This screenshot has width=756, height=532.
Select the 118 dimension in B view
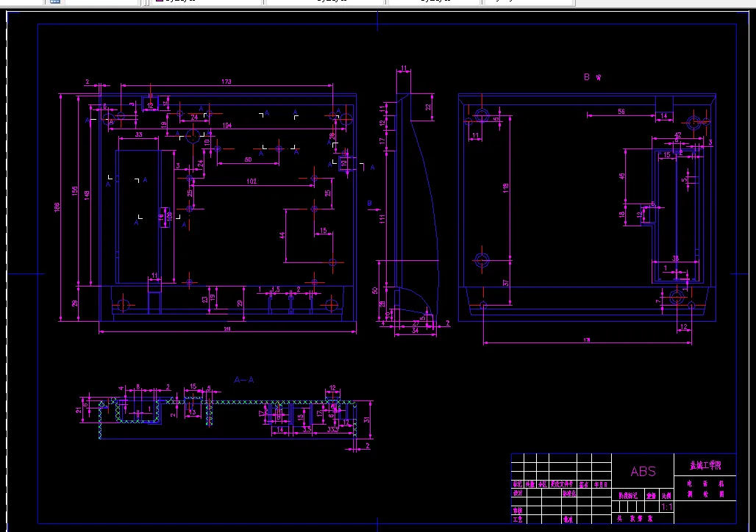click(x=506, y=188)
